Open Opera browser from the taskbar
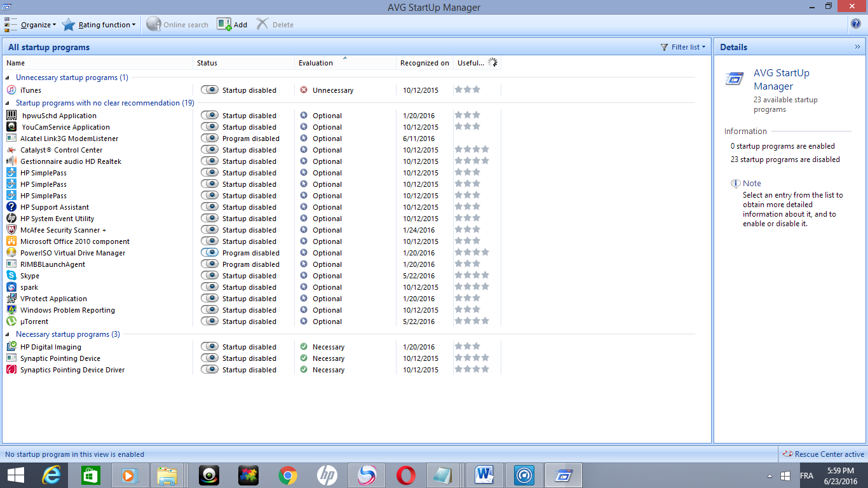This screenshot has height=488, width=868. click(x=406, y=475)
